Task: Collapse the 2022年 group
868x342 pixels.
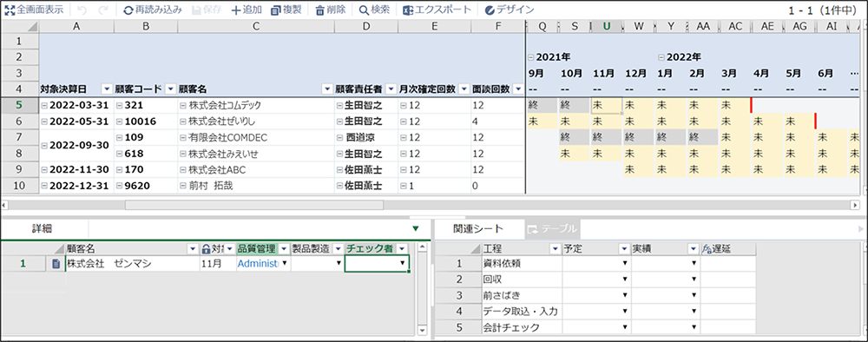Action: point(661,57)
